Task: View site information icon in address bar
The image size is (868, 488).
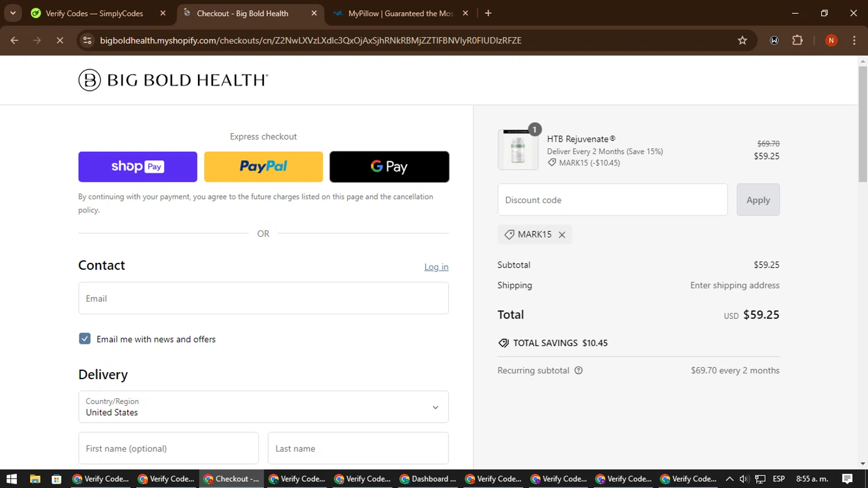Action: [x=87, y=41]
